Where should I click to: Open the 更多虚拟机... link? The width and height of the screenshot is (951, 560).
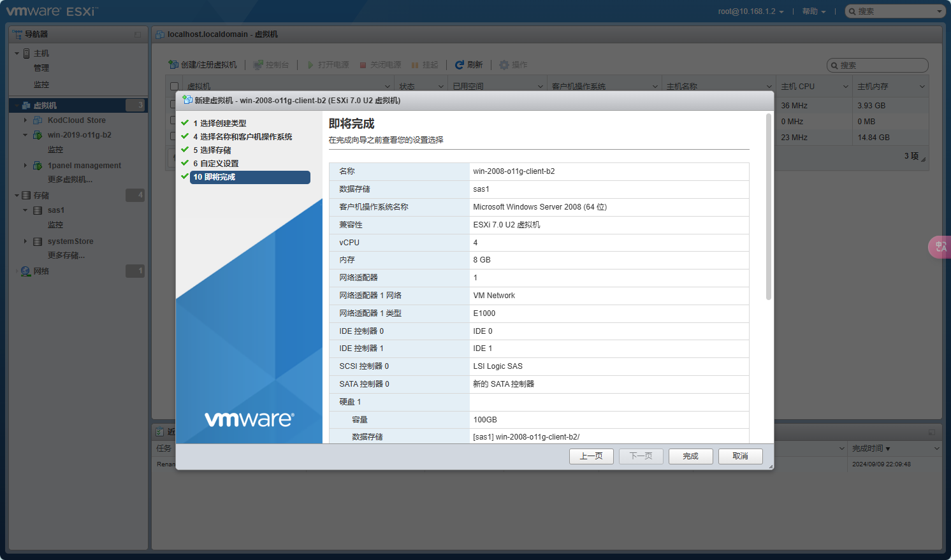click(70, 180)
